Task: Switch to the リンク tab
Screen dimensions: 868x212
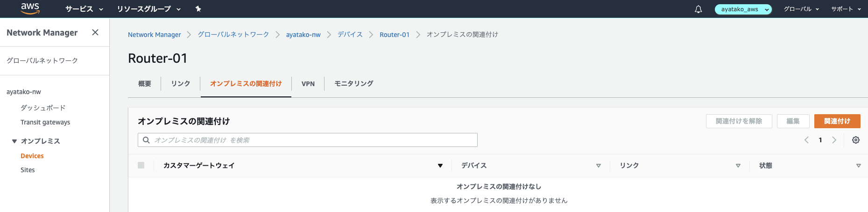Action: click(180, 84)
